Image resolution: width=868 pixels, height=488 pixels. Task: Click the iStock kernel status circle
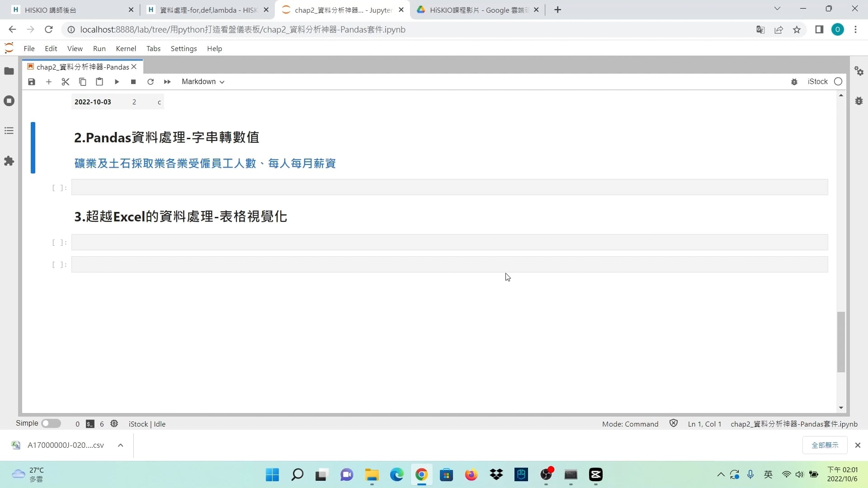[x=838, y=82]
